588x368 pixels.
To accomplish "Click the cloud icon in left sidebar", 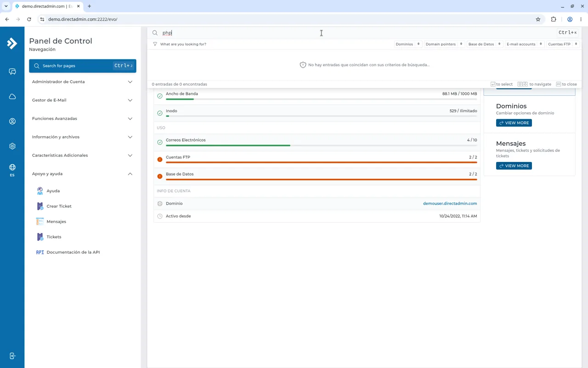I will [12, 97].
